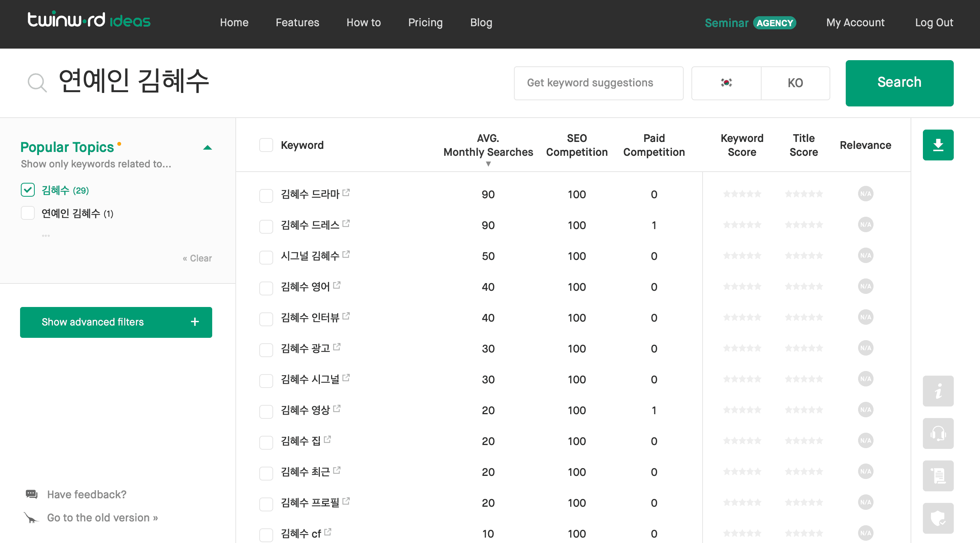Click the document scroll icon on the right

(938, 476)
